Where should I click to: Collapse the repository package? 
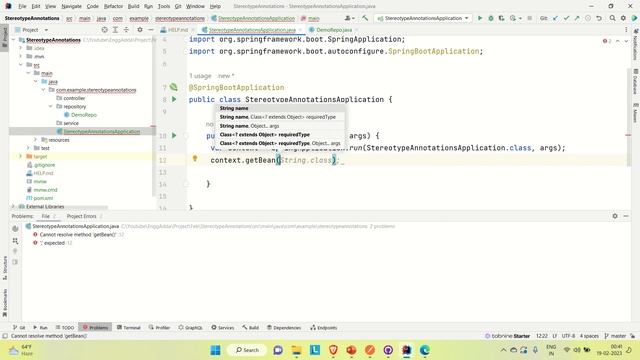(51, 107)
